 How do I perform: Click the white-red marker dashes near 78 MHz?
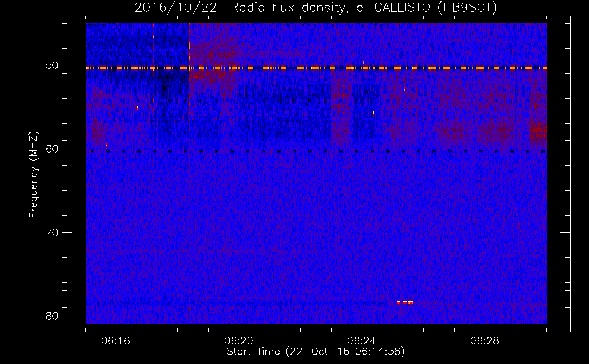404,302
